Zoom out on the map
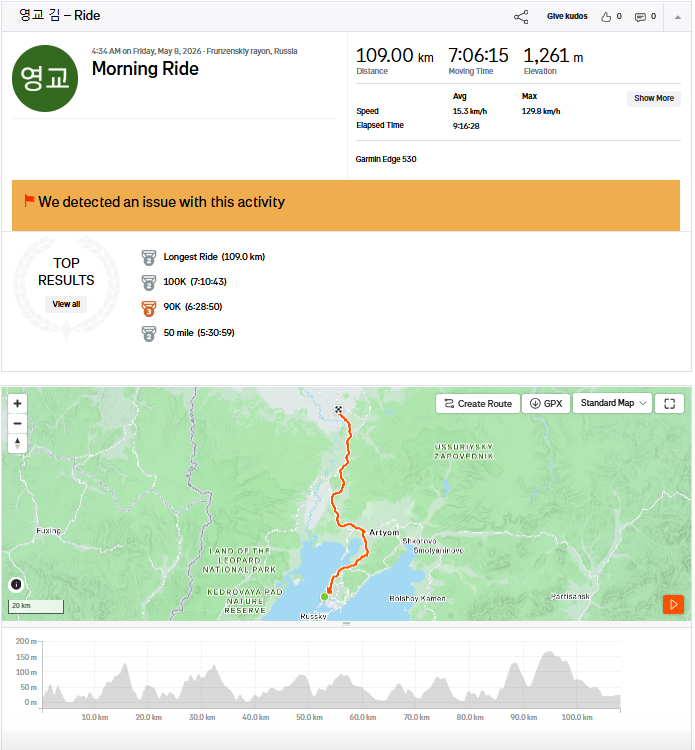Image resolution: width=695 pixels, height=750 pixels. (17, 423)
